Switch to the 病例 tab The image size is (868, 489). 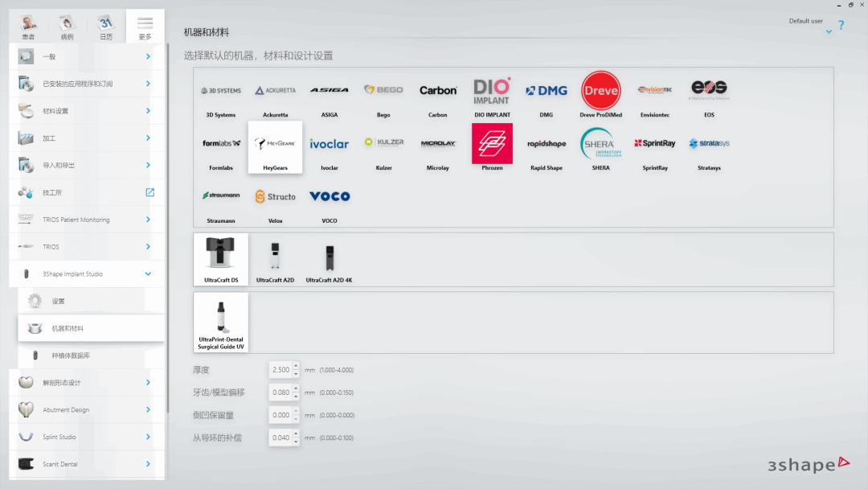tap(67, 27)
